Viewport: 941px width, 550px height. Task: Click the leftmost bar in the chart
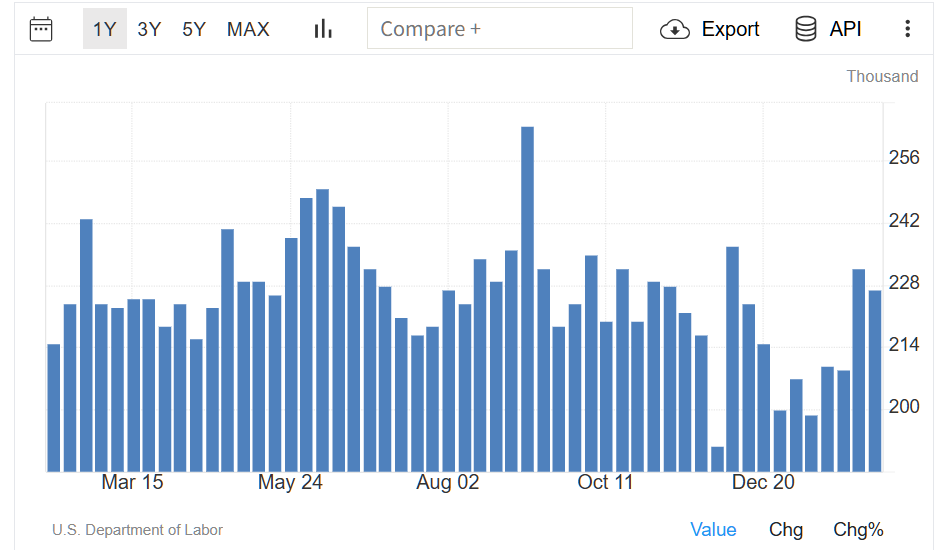[54, 407]
